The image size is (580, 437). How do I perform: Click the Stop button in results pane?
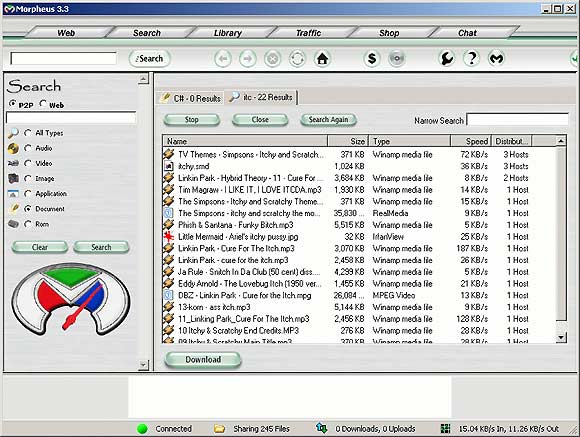[192, 120]
